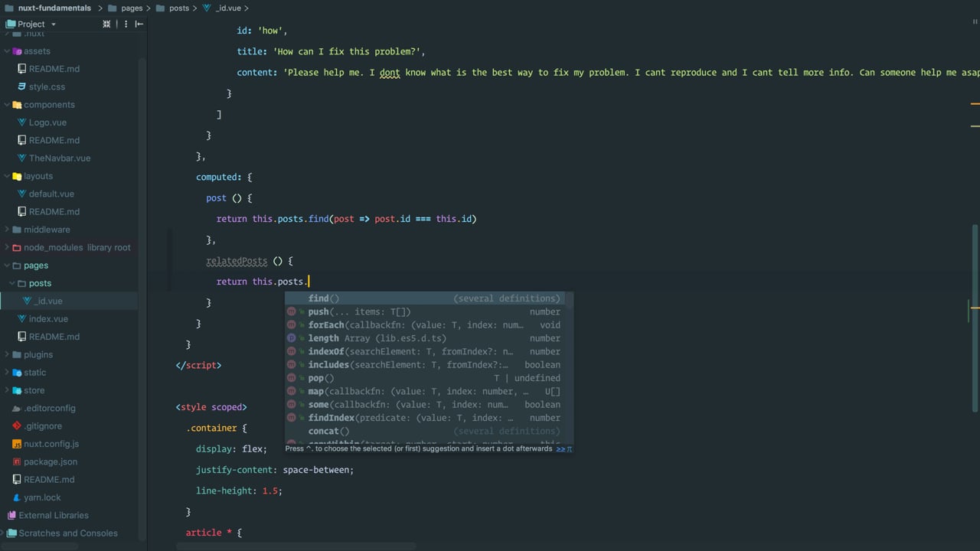
Task: Choose map suggestion in autocomplete
Action: 425,391
